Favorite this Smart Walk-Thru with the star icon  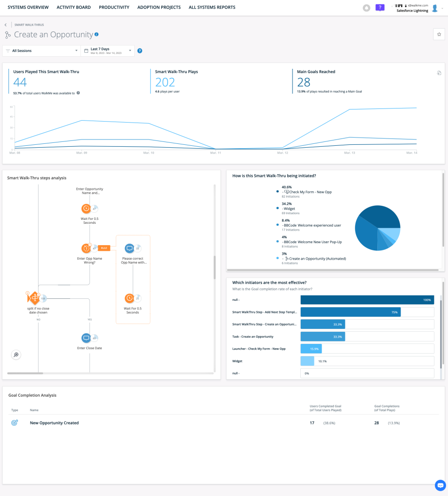coord(439,34)
